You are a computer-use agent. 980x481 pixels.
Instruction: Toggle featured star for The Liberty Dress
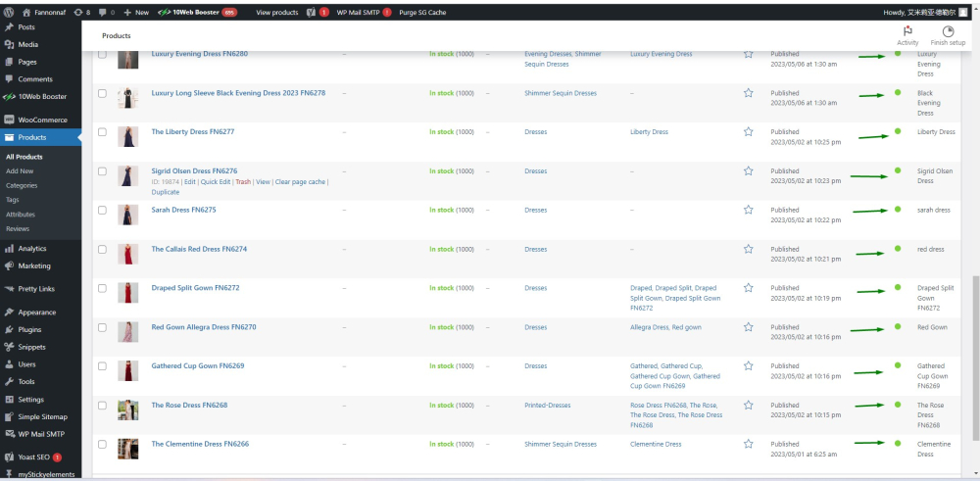click(748, 132)
